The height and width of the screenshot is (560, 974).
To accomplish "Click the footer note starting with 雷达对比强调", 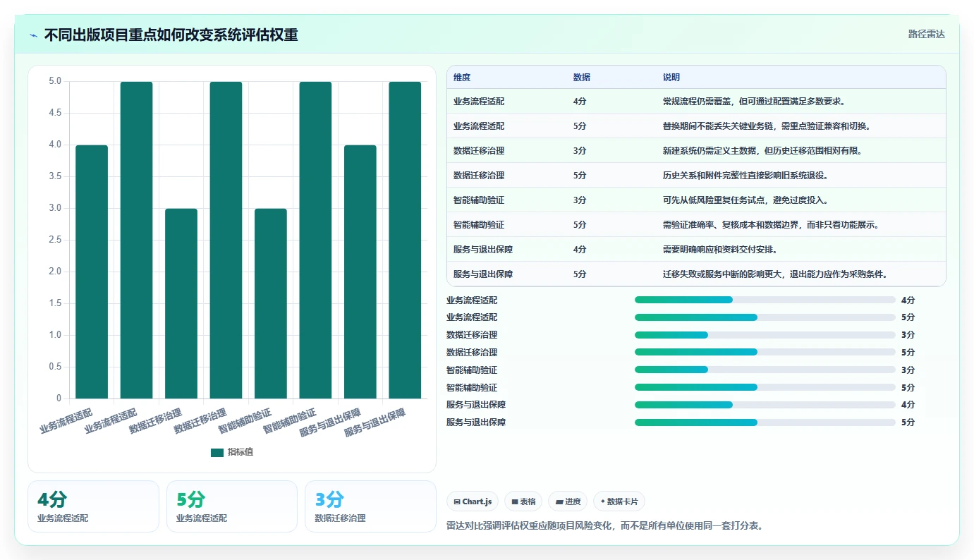I will pyautogui.click(x=604, y=526).
